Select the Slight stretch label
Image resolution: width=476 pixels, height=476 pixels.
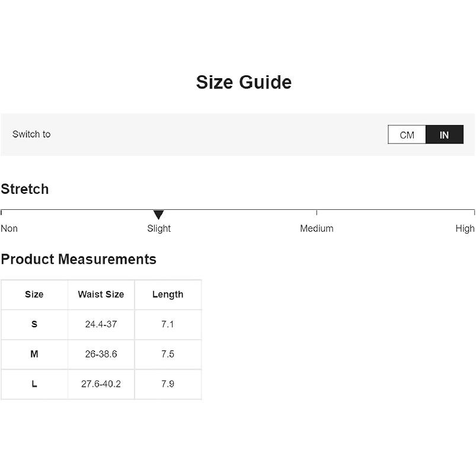click(159, 228)
